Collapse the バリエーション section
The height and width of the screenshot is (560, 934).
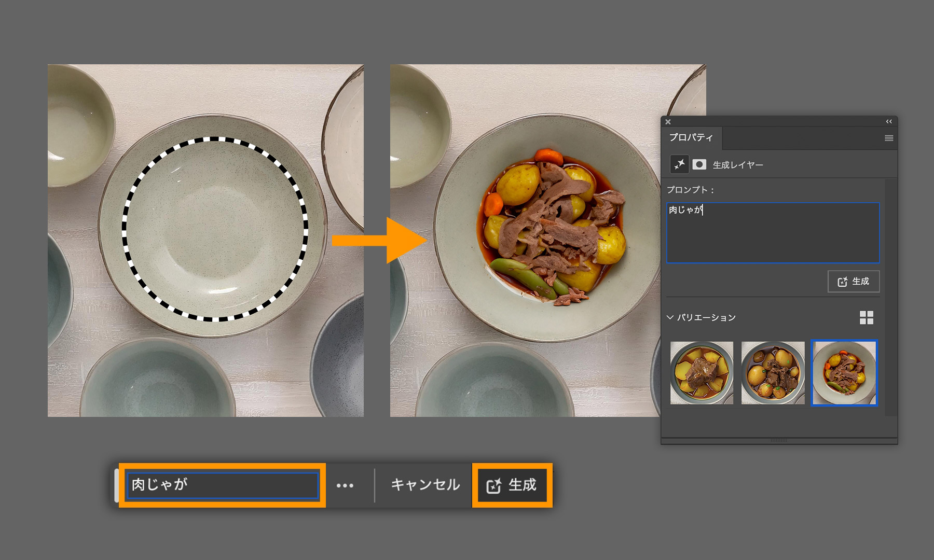pos(670,317)
